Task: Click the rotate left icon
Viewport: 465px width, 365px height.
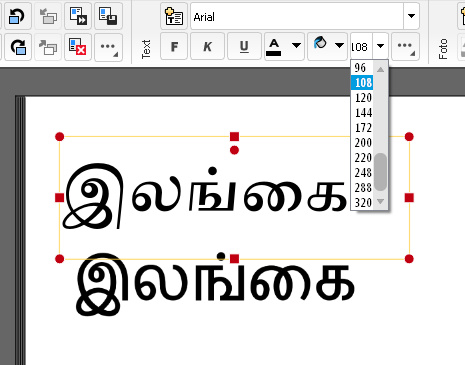Action: tap(17, 16)
